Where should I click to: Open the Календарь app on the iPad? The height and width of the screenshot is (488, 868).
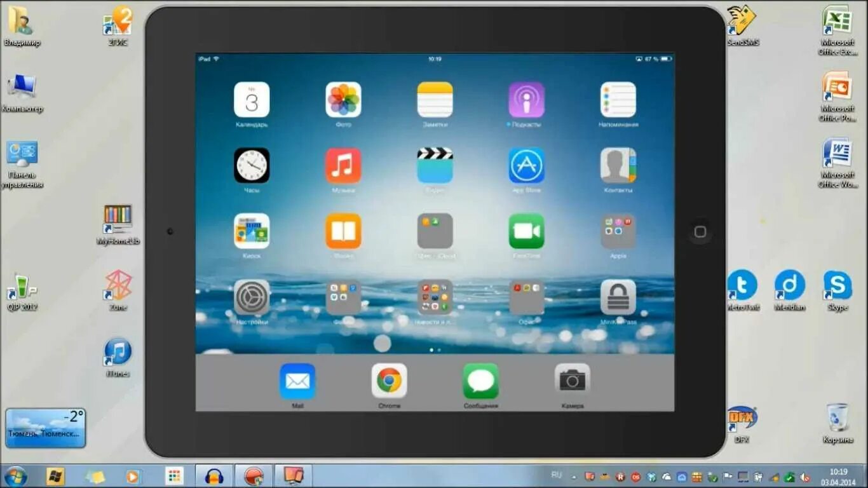(x=252, y=100)
